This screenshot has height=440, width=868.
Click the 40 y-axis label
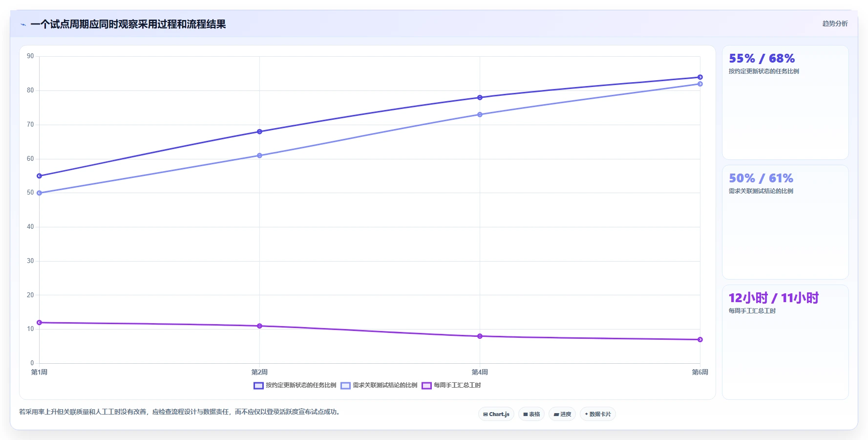[x=31, y=227]
